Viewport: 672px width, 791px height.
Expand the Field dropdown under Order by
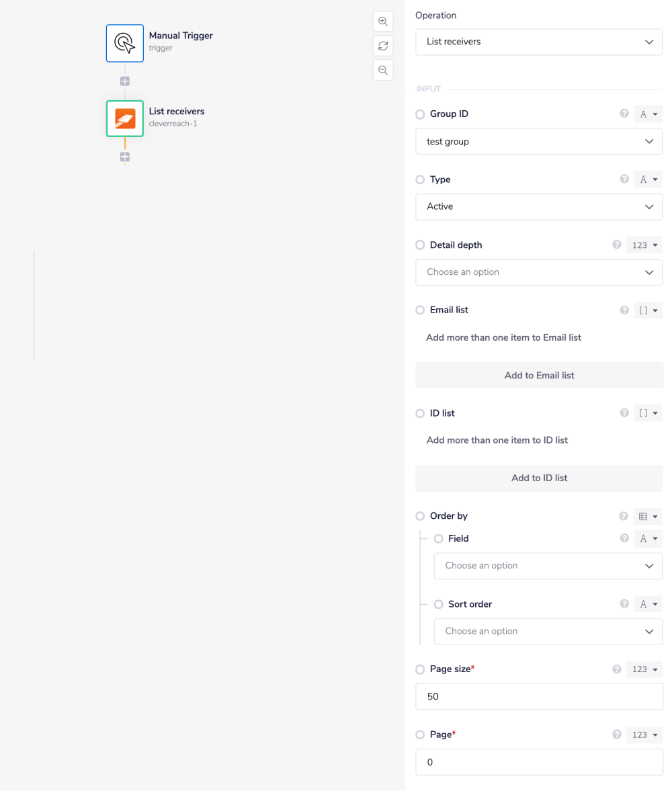[x=548, y=566]
